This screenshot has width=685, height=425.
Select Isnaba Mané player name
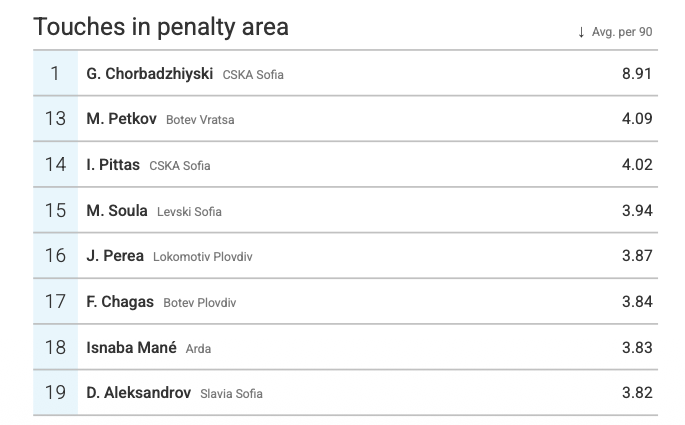tap(131, 348)
